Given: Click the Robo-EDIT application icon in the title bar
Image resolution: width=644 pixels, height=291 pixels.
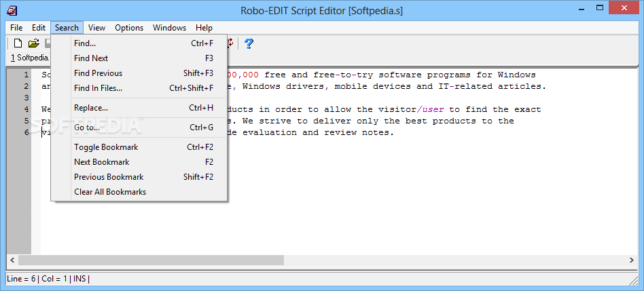Looking at the screenshot, I should (x=12, y=9).
